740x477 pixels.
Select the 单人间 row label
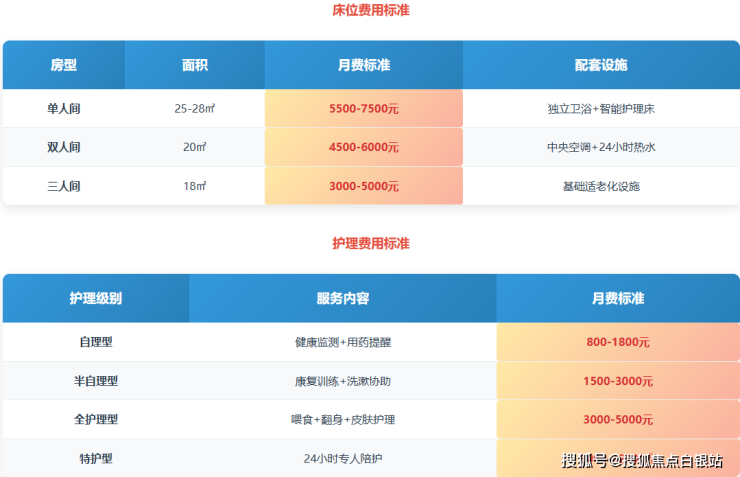[63, 108]
